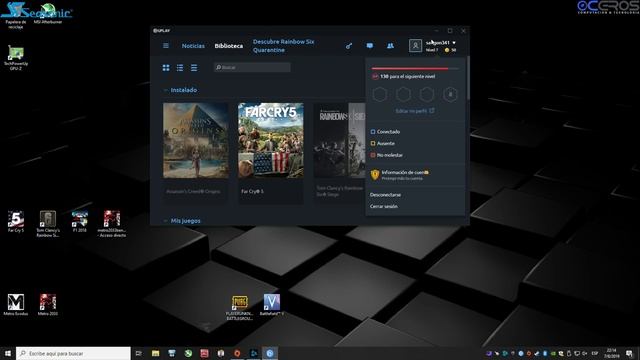Click '130 para el siguiente nivel' text
This screenshot has width=640, height=360.
[407, 76]
